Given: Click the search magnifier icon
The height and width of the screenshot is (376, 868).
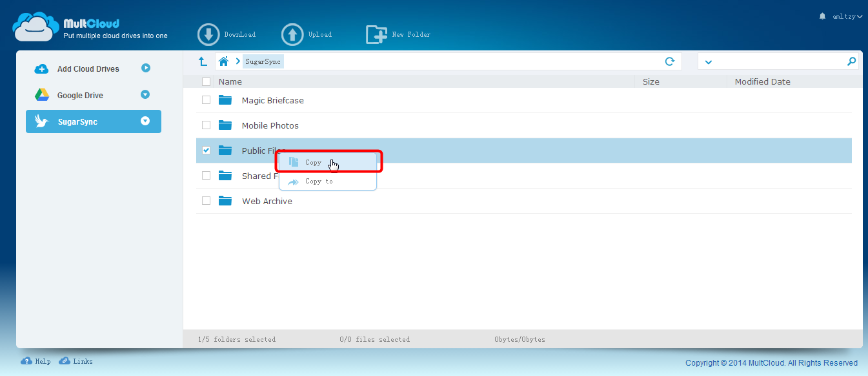Looking at the screenshot, I should pyautogui.click(x=851, y=61).
